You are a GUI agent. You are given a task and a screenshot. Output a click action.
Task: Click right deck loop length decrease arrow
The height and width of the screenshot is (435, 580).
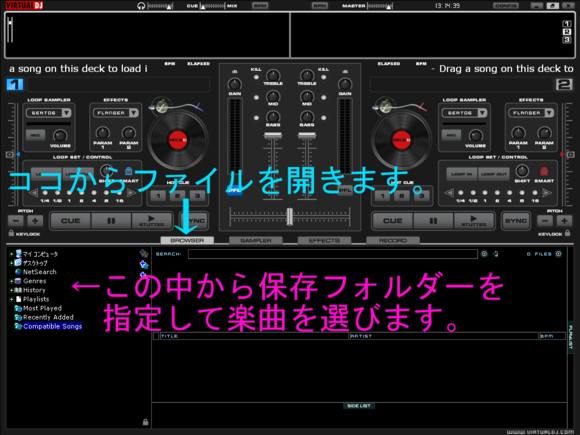449,192
